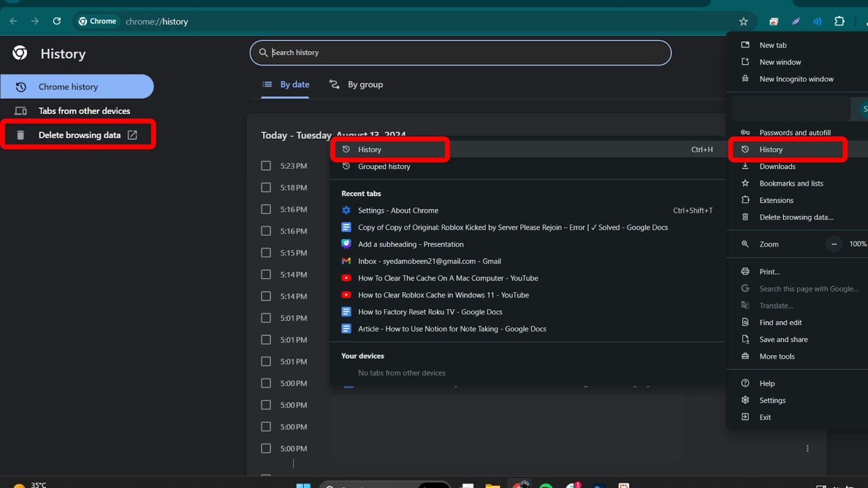868x488 pixels.
Task: Expand the More tools submenu
Action: pos(777,356)
